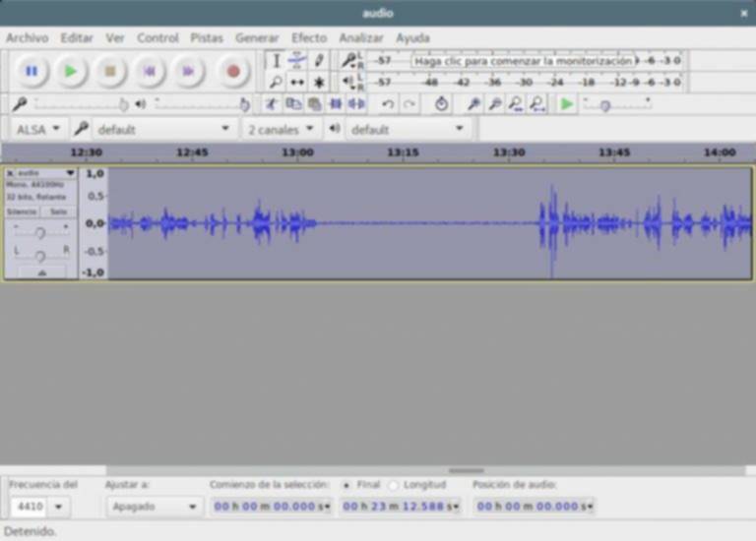Select the Zoom magnifier tool
Image resolution: width=756 pixels, height=541 pixels.
277,82
